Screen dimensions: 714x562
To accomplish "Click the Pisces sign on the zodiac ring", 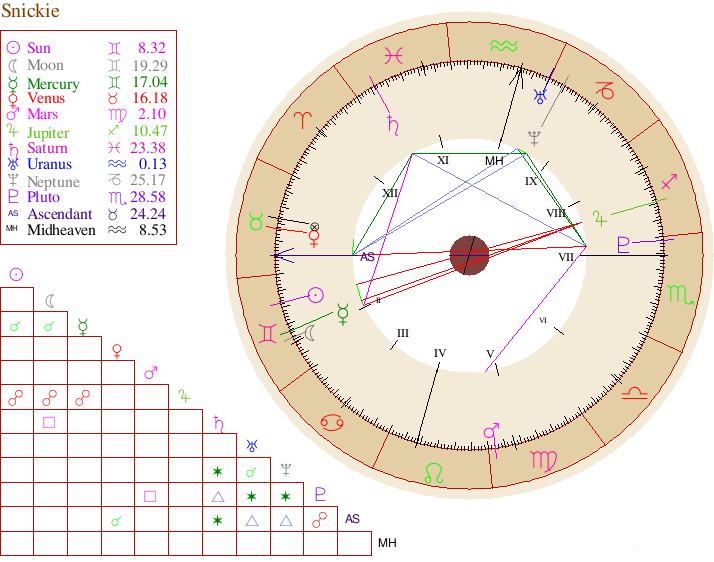I will tap(393, 56).
